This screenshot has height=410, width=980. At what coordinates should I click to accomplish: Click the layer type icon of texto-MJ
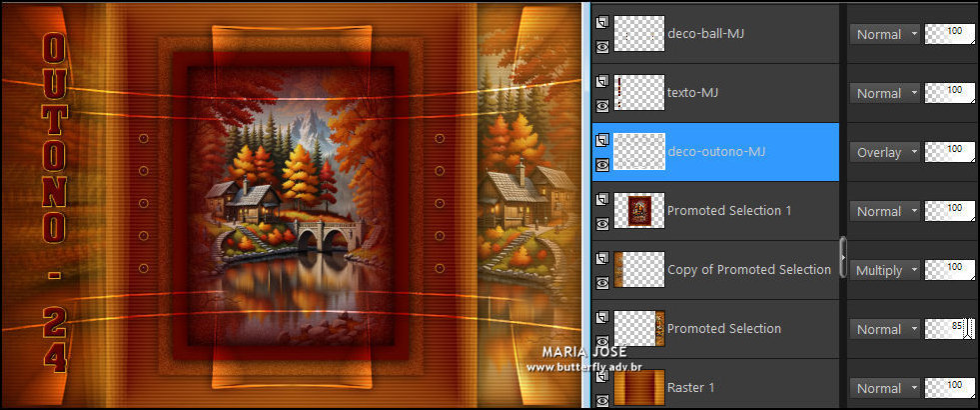[602, 81]
